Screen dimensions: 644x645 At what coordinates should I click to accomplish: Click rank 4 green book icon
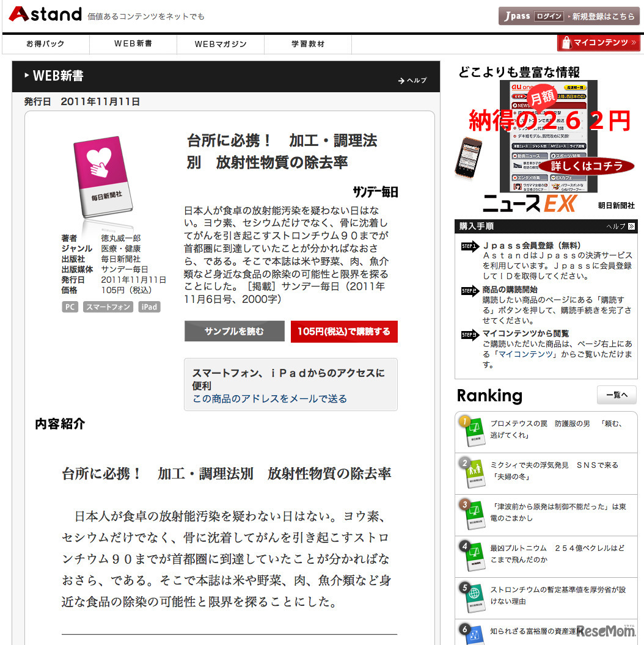point(474,556)
